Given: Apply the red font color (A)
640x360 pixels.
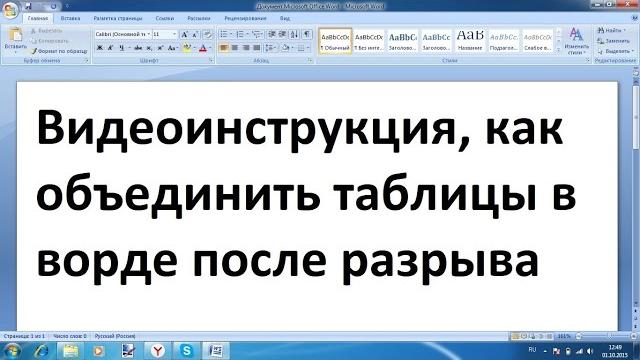Looking at the screenshot, I should click(203, 48).
